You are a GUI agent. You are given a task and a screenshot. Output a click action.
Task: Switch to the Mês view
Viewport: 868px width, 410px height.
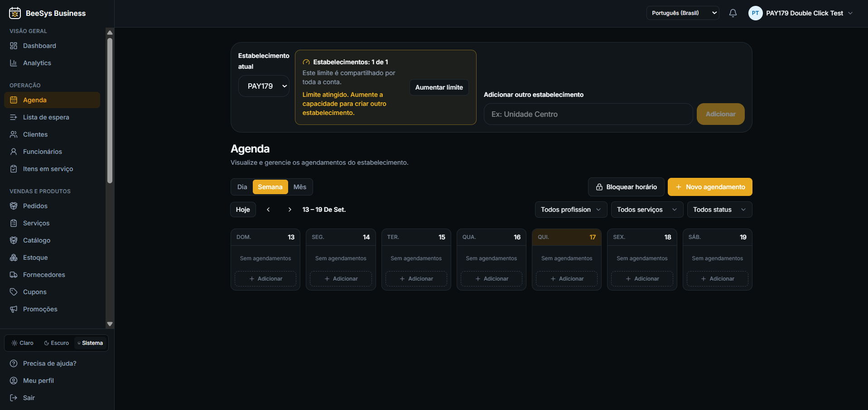coord(300,187)
